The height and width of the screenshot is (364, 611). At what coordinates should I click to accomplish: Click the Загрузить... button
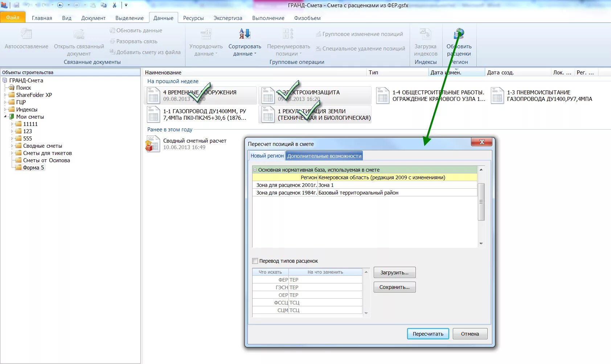[394, 273]
